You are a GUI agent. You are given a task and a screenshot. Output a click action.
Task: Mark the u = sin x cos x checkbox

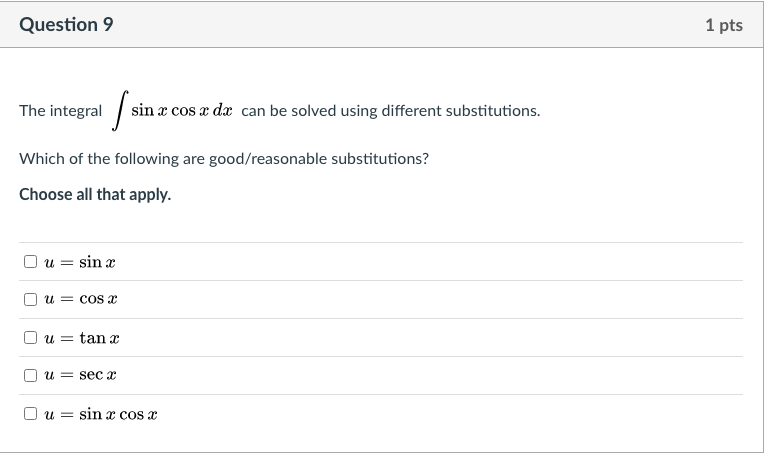coord(30,414)
